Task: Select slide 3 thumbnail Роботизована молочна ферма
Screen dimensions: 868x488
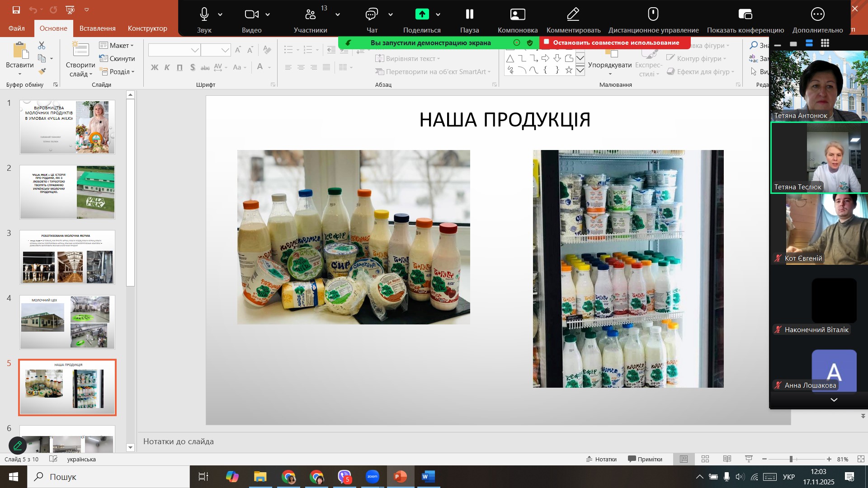Action: [67, 257]
